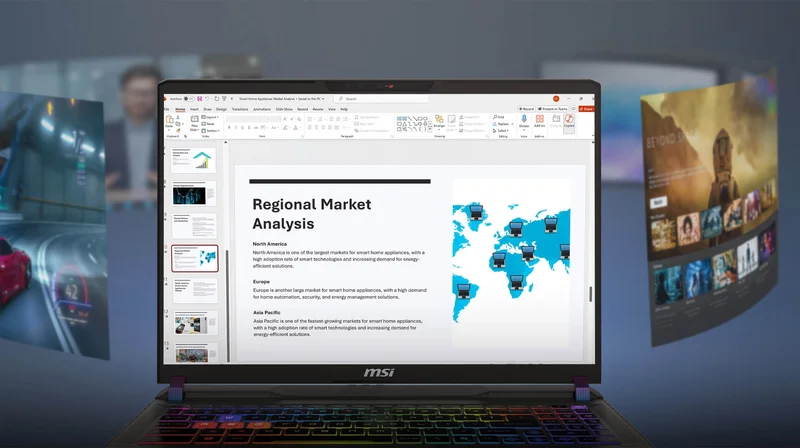This screenshot has width=800, height=448.
Task: Open the Add-ins icon
Action: coord(540,120)
